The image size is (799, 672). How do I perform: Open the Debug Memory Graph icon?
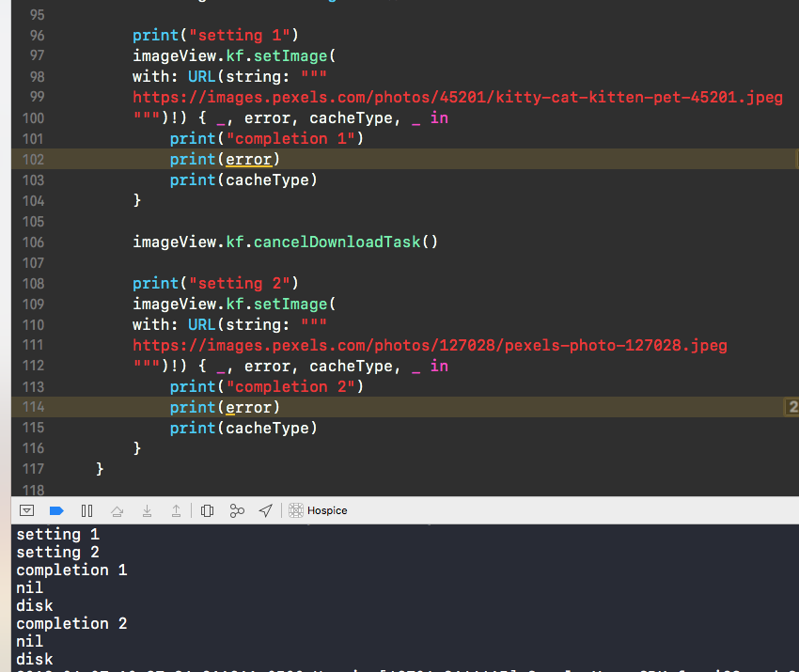(237, 510)
